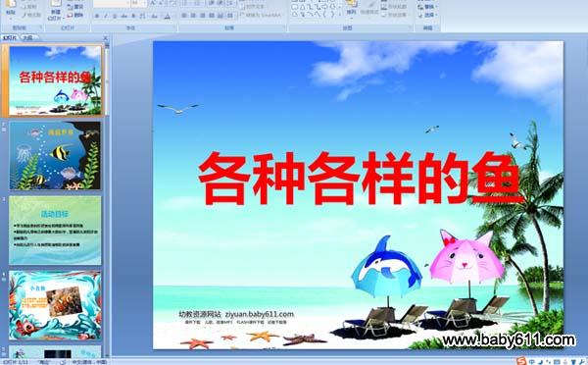The image size is (588, 365).
Task: Click the Increase Font Size icon
Action: 153,3
